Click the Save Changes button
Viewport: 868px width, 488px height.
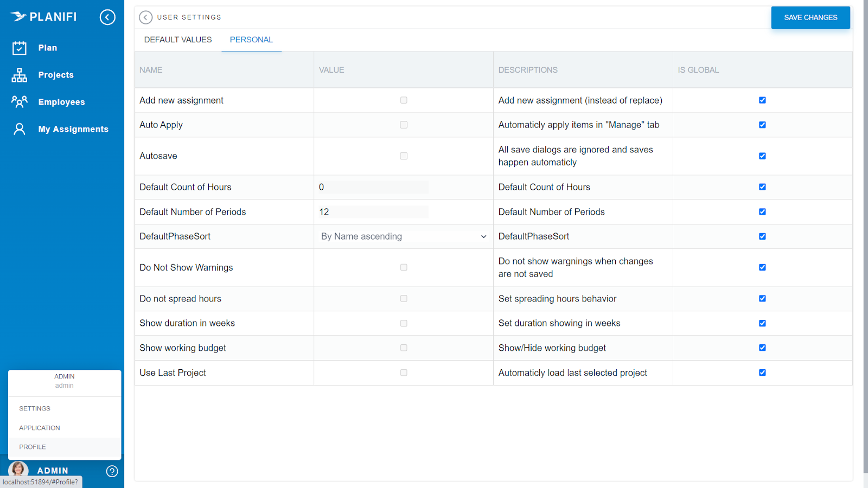[810, 17]
